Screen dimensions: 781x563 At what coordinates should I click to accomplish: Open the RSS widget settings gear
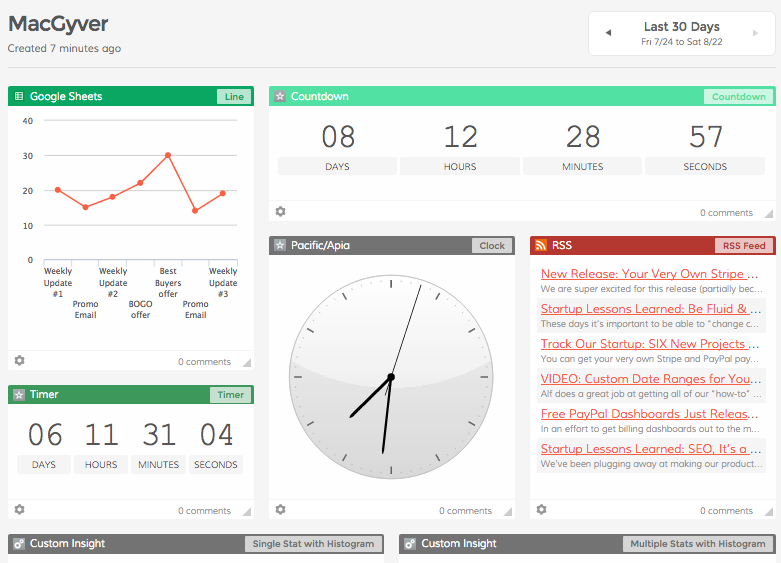541,510
